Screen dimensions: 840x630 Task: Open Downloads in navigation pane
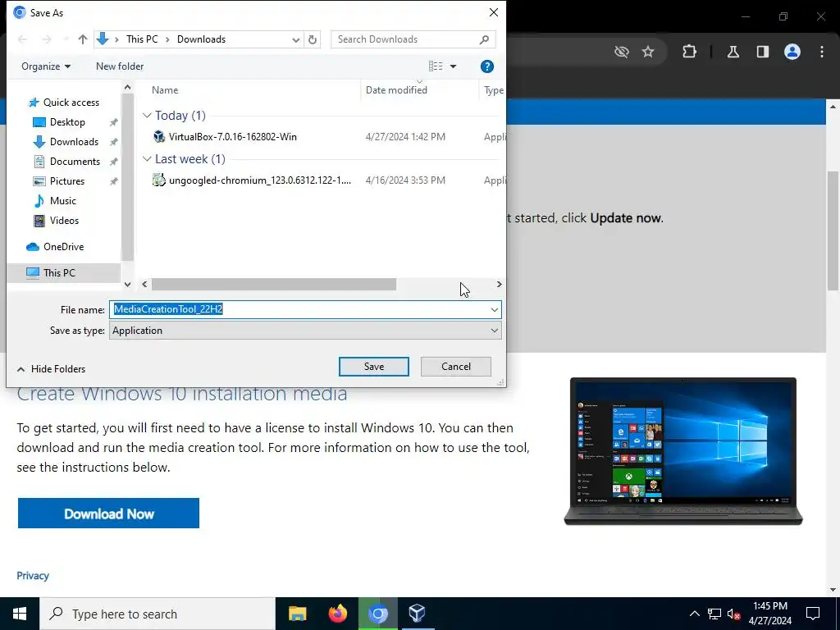click(74, 142)
